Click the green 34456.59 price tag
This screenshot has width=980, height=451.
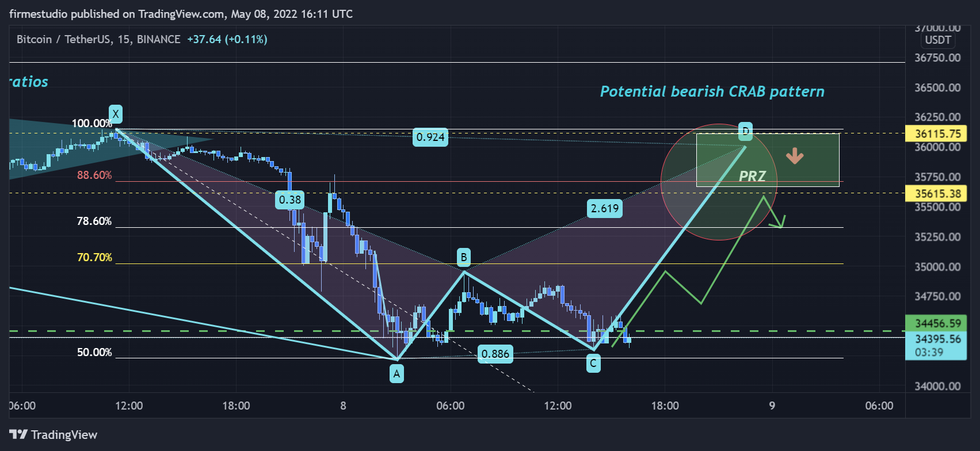936,323
